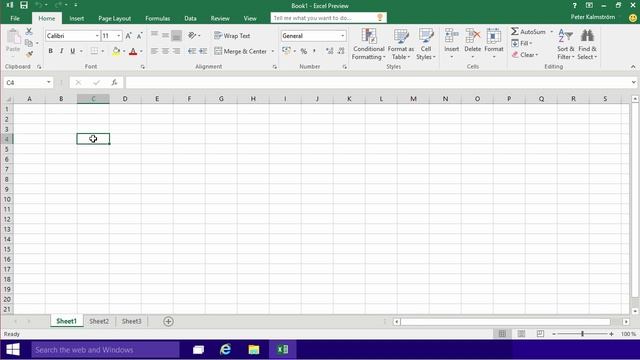The width and height of the screenshot is (640, 360).
Task: Add a new sheet with plus button
Action: click(x=168, y=321)
